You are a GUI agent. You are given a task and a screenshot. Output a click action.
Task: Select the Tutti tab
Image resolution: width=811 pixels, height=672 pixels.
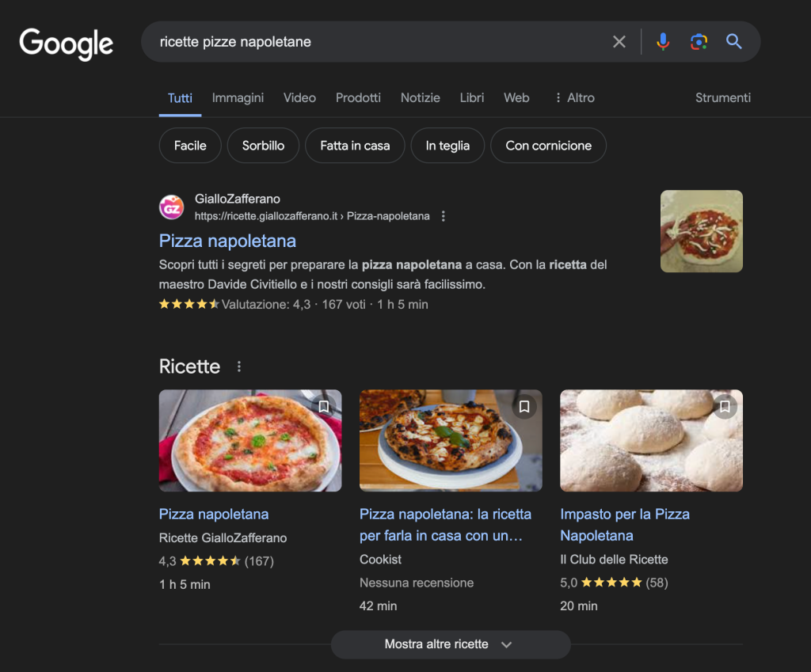coord(180,98)
